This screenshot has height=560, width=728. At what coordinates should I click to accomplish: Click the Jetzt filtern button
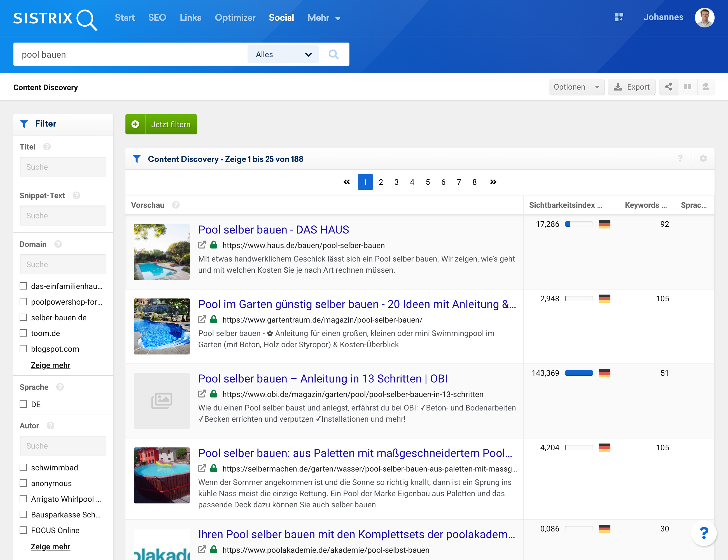click(x=161, y=124)
